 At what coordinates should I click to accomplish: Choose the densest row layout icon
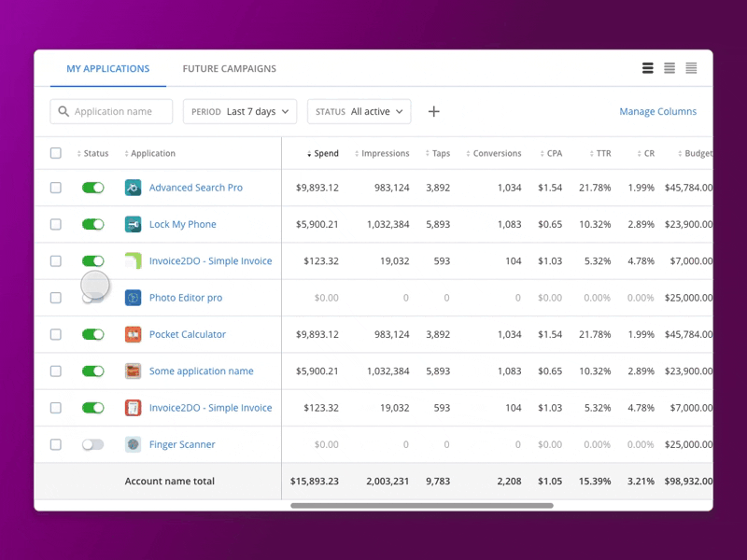(691, 68)
